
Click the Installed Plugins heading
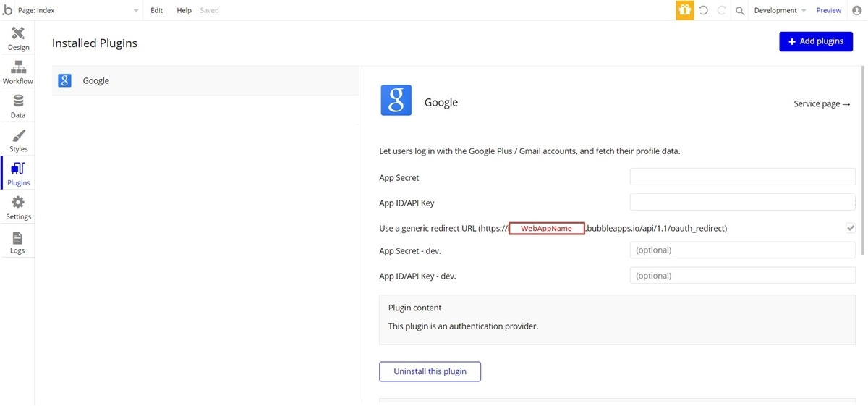(x=95, y=43)
